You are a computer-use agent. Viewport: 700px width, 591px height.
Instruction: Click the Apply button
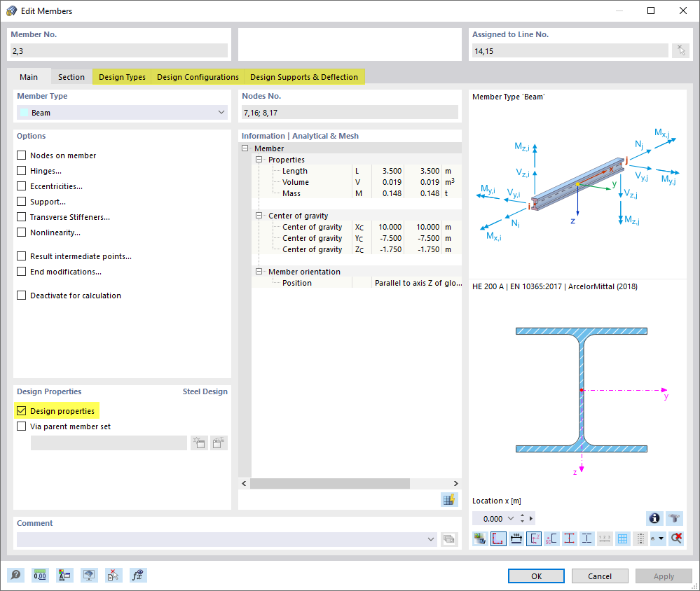(663, 576)
